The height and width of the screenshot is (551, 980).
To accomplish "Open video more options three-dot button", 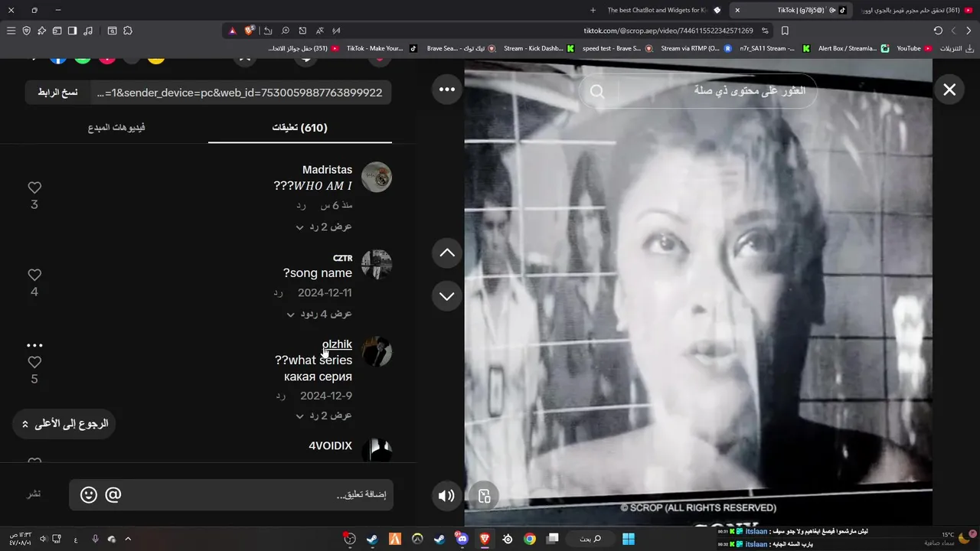I will click(447, 90).
